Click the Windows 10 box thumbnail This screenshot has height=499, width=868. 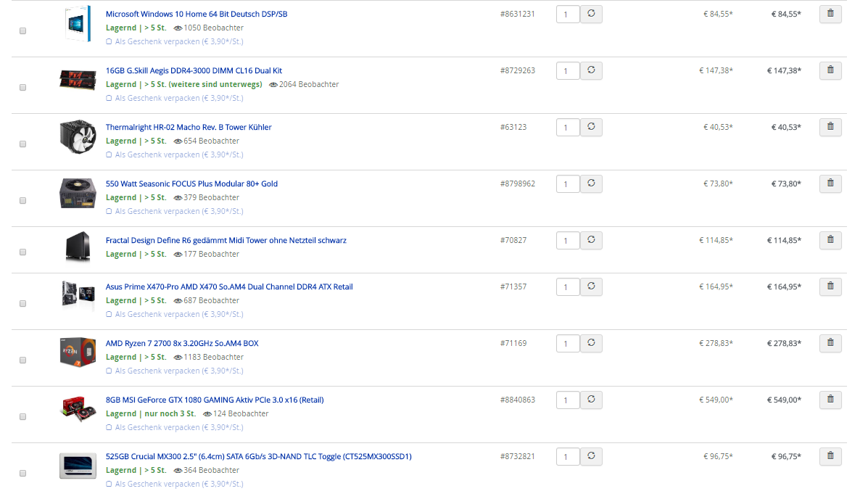point(78,23)
